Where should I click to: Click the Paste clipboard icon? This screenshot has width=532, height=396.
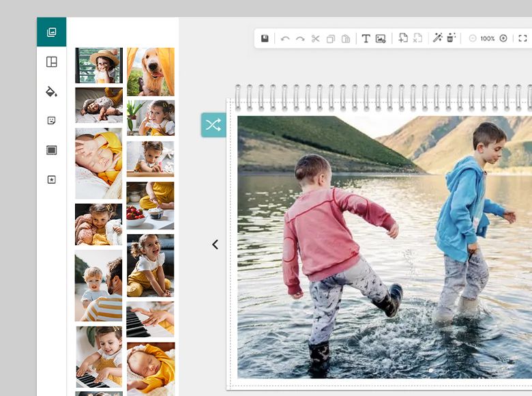click(346, 39)
